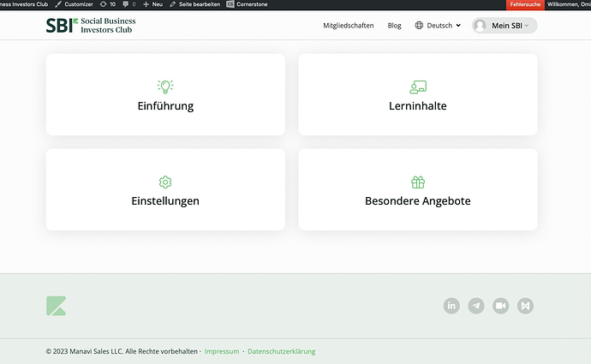
Task: Open the + Neu admin bar menu
Action: [152, 4]
